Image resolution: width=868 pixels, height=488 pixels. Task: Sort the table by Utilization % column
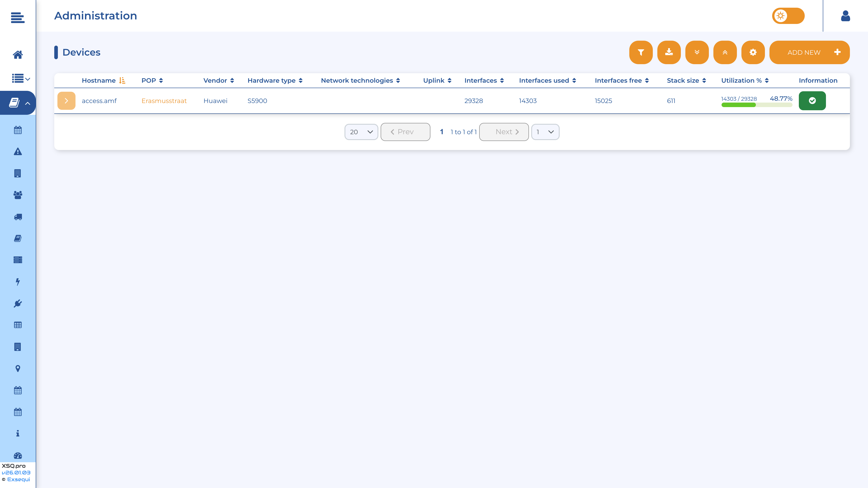pos(744,80)
